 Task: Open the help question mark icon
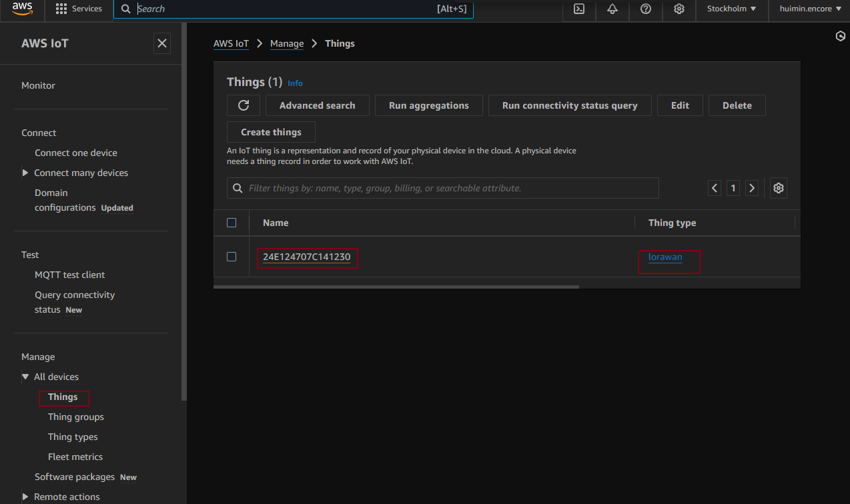(x=646, y=9)
